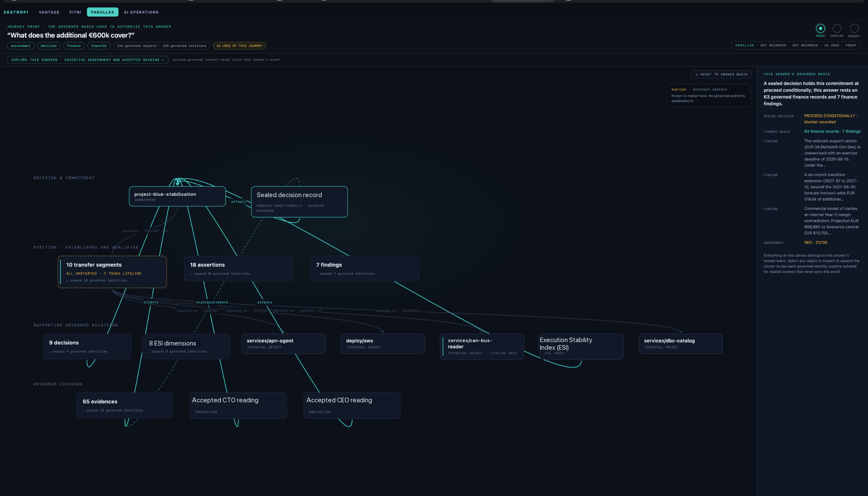The image size is (868, 496).
Task: Select the Proof mode radio circle
Action: (821, 28)
